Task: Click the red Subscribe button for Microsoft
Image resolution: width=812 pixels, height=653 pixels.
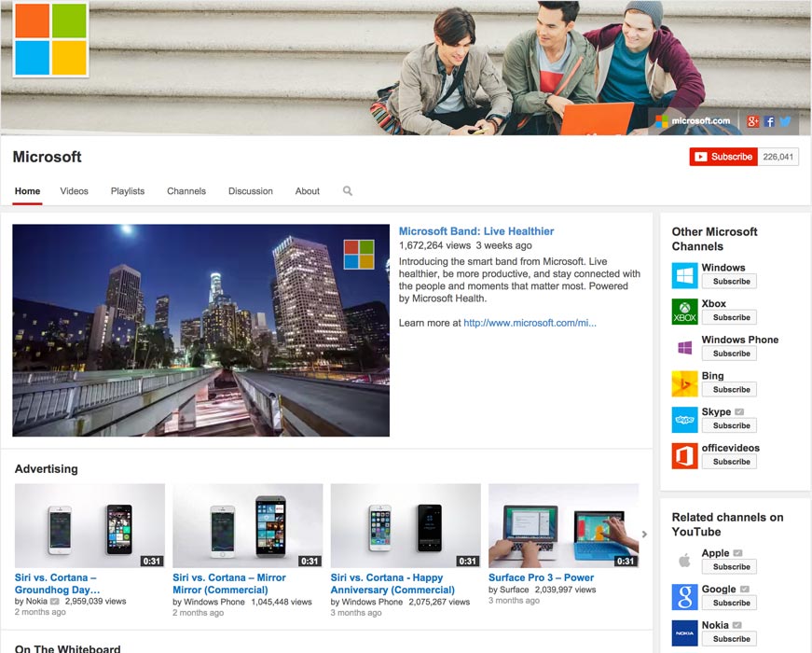Action: pos(723,157)
